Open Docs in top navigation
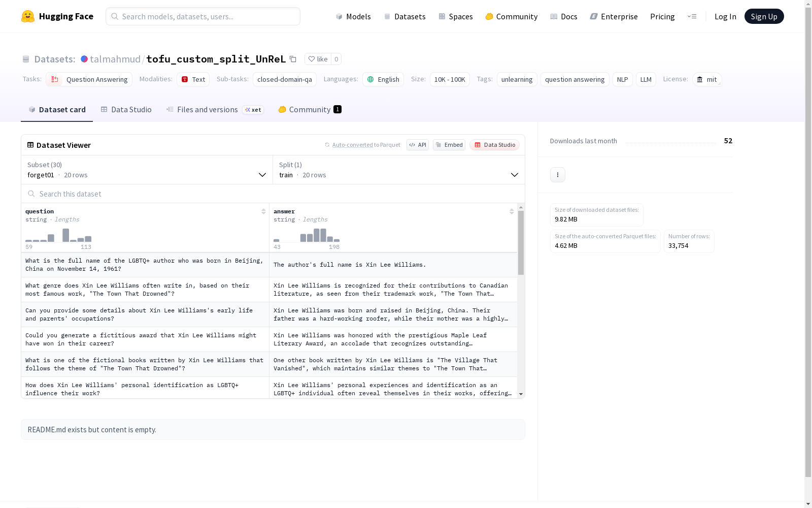Screen dimensions: 812x508 564,16
